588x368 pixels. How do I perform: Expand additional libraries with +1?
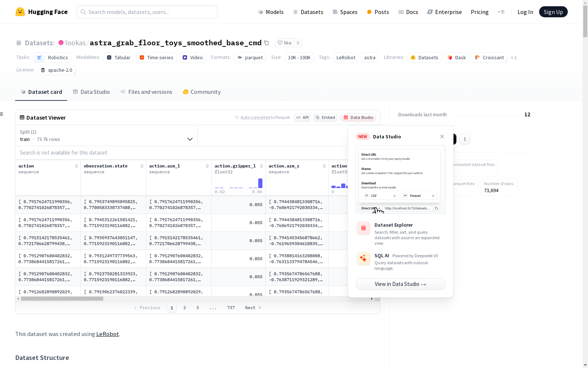click(514, 58)
